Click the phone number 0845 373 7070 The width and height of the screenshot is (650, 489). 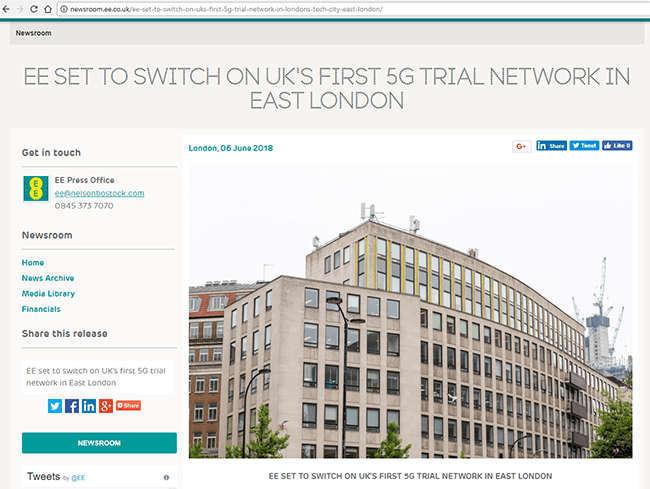(84, 206)
